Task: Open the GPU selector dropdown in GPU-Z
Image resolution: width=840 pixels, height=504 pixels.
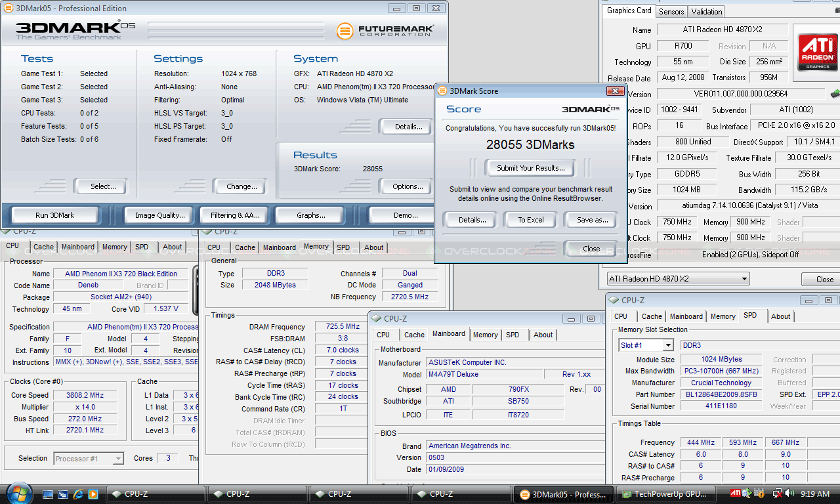Action: [677, 279]
